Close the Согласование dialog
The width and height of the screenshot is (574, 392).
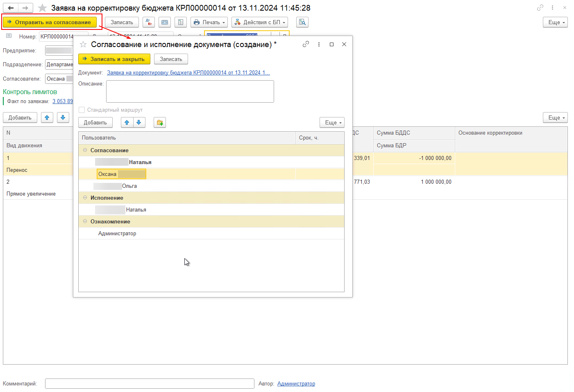(344, 44)
